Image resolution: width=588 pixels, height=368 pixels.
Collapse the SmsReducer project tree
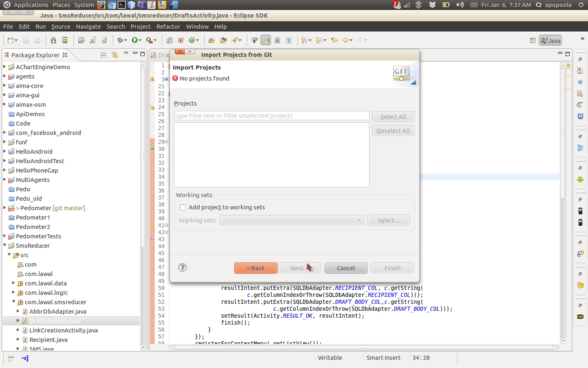[5, 245]
